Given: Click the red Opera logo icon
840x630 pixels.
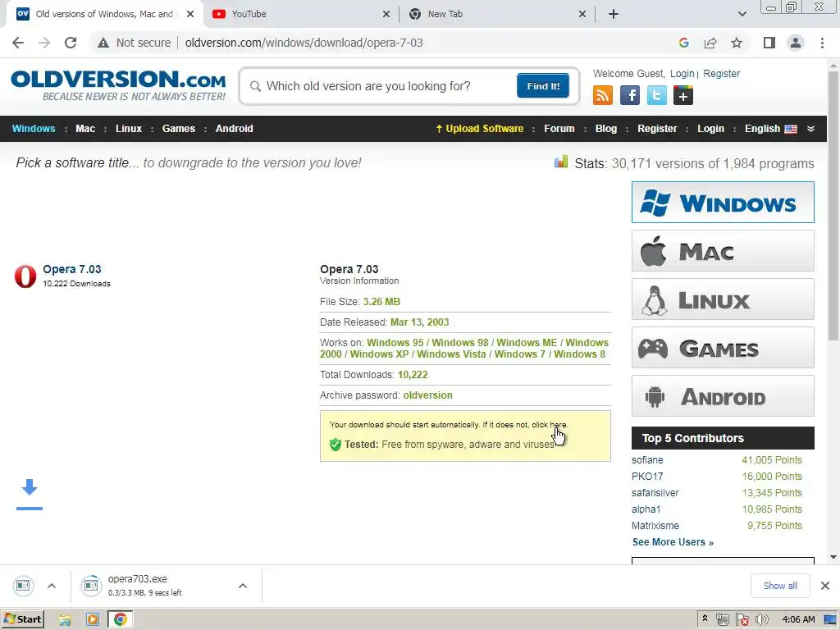Looking at the screenshot, I should (x=25, y=276).
